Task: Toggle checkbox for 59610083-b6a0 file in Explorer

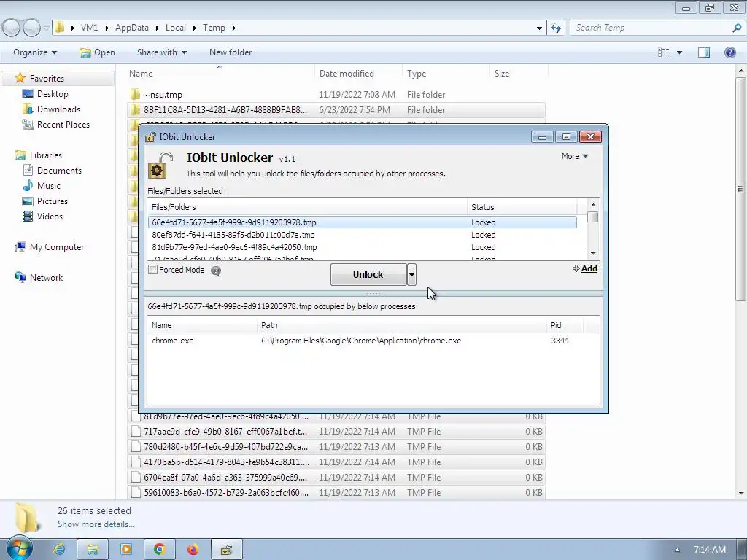Action: click(x=136, y=492)
